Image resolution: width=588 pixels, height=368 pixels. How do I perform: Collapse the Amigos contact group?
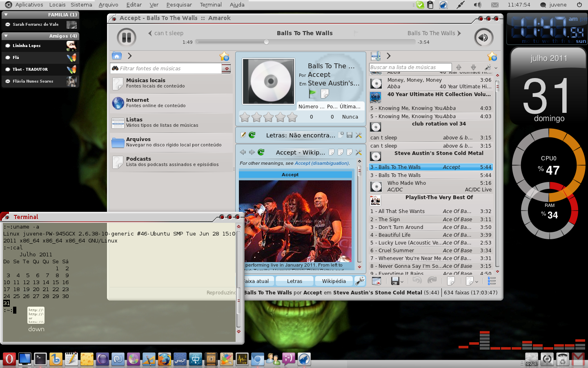click(6, 36)
